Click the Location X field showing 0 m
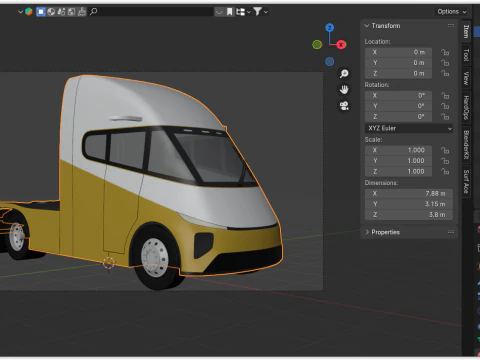The width and height of the screenshot is (480, 360). [398, 52]
